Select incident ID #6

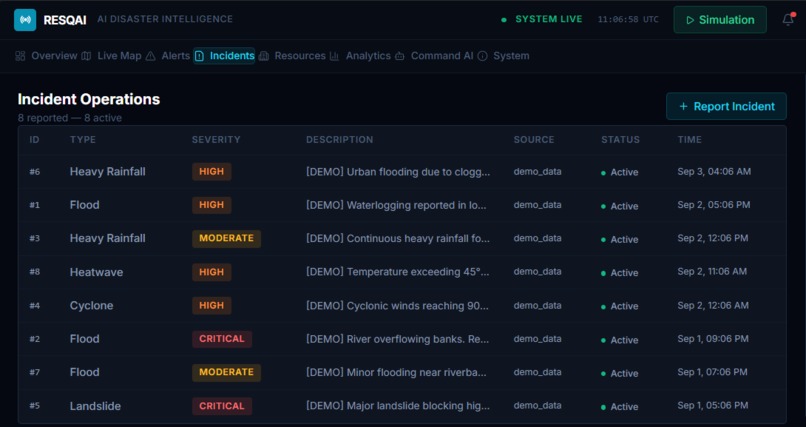34,172
